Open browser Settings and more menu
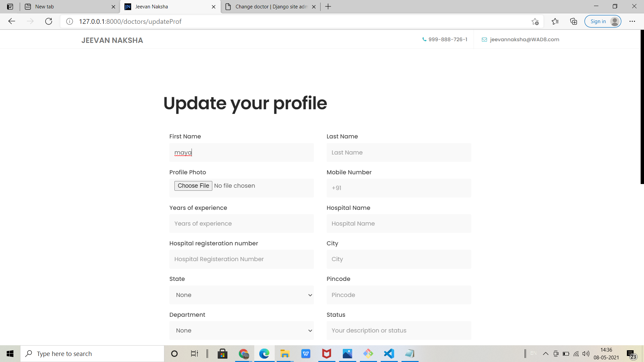 pos(632,21)
